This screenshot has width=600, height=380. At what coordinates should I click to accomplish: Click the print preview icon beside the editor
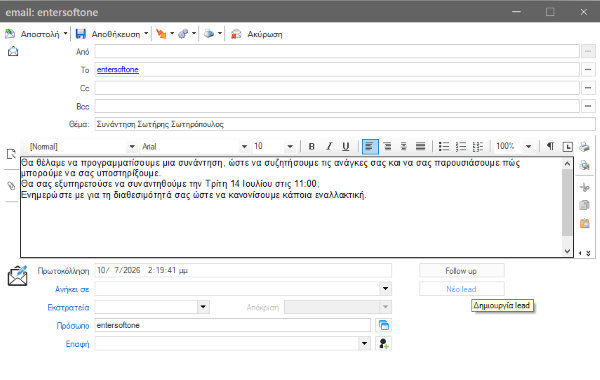(585, 165)
